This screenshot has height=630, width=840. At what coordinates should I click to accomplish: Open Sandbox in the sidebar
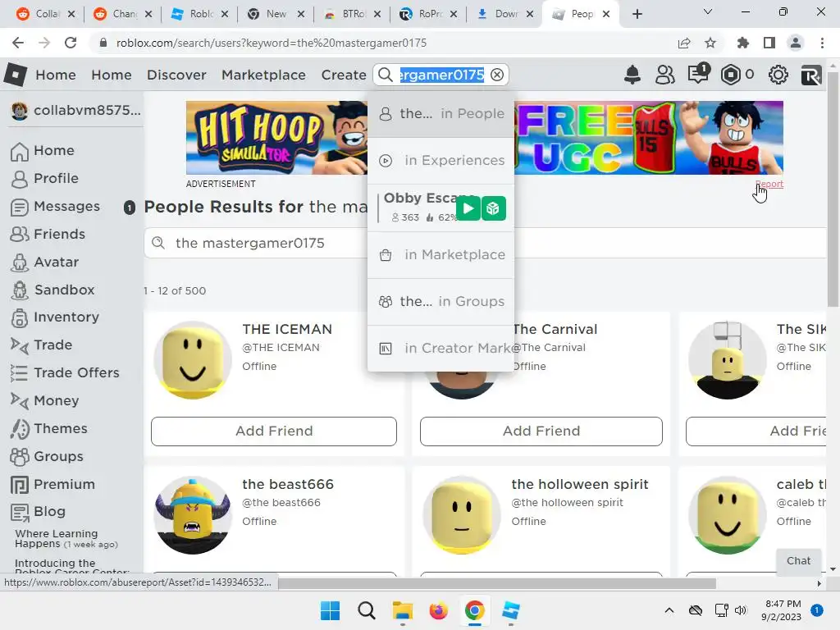[x=53, y=290]
